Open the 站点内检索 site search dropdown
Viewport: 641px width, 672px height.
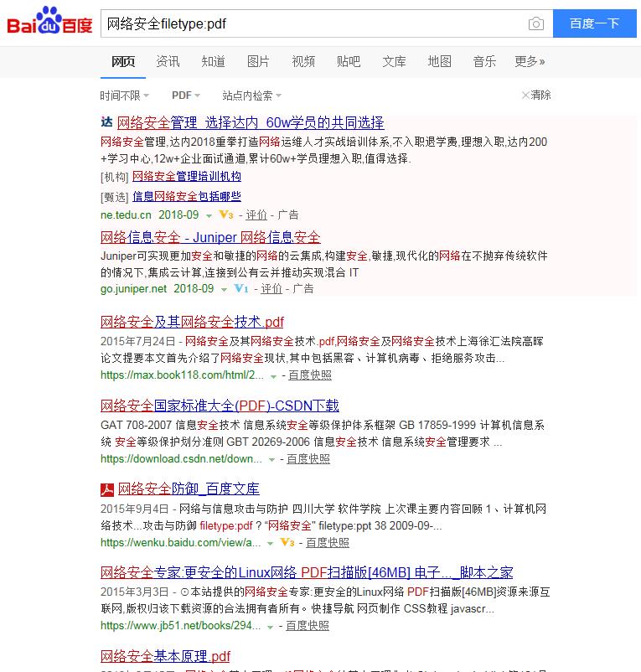(x=252, y=96)
